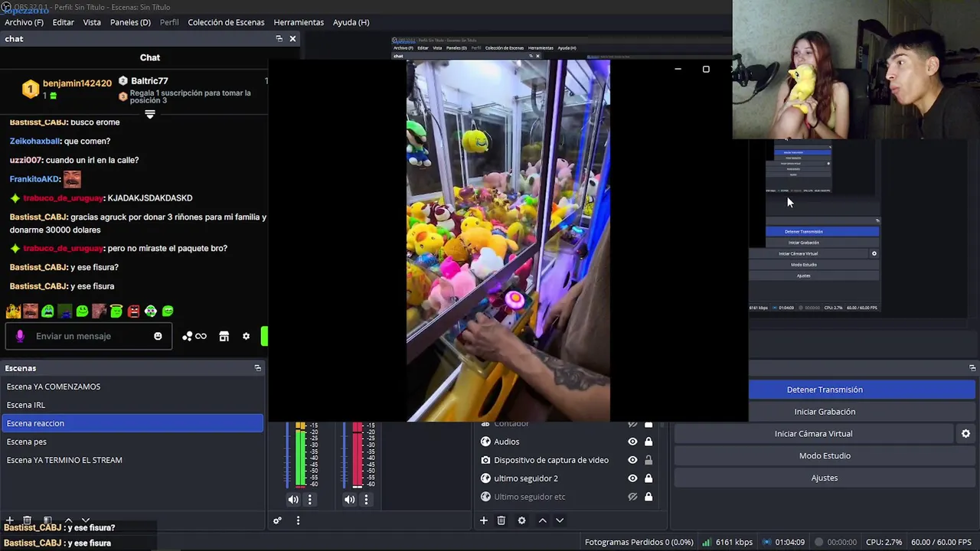Pop out the controls dock

(972, 368)
